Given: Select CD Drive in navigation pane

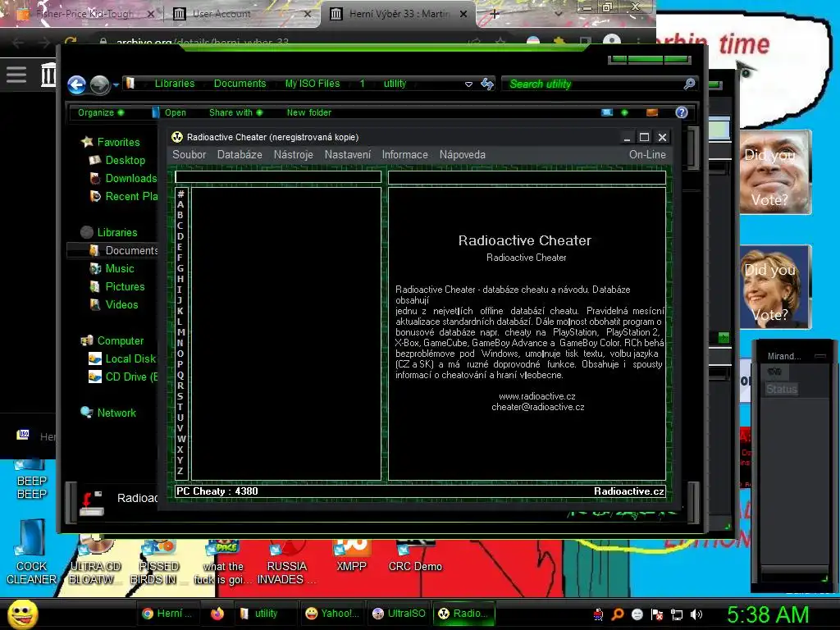Looking at the screenshot, I should (x=123, y=377).
